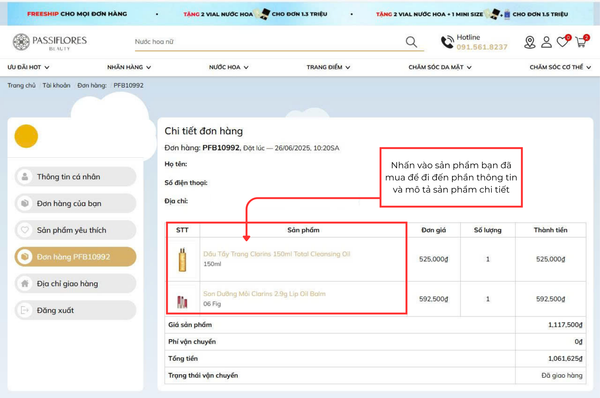Expand the NHÃN HÀNG dropdown menu
The width and height of the screenshot is (600, 398).
click(129, 67)
